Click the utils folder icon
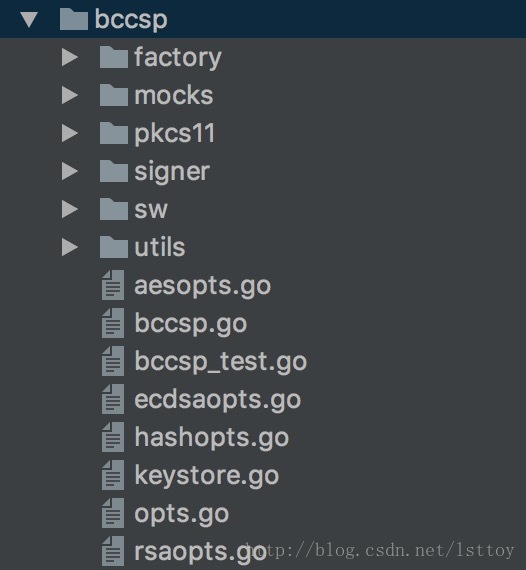The width and height of the screenshot is (526, 570). point(114,248)
